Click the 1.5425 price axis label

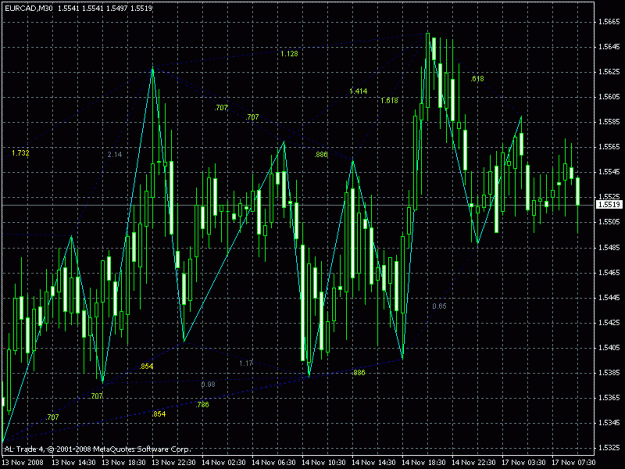609,322
